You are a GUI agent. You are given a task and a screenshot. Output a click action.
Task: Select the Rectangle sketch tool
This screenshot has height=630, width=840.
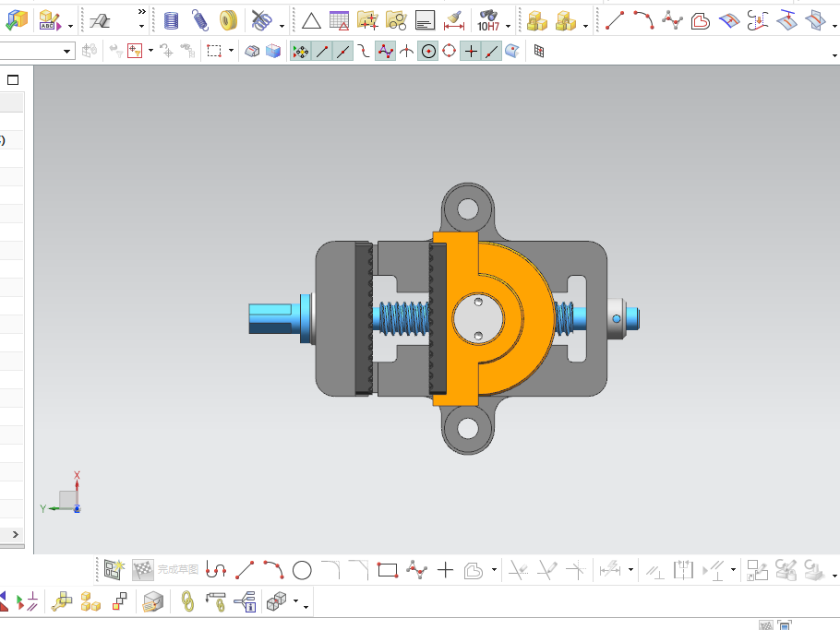coord(388,570)
